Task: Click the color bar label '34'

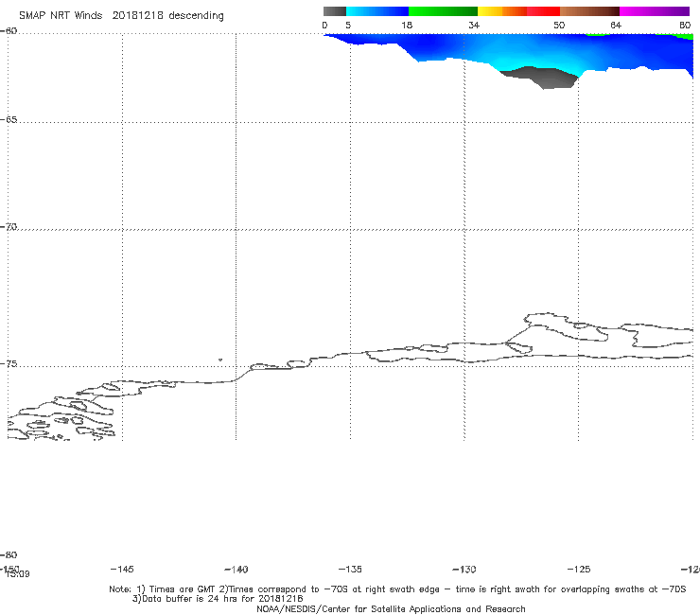Action: 474,25
